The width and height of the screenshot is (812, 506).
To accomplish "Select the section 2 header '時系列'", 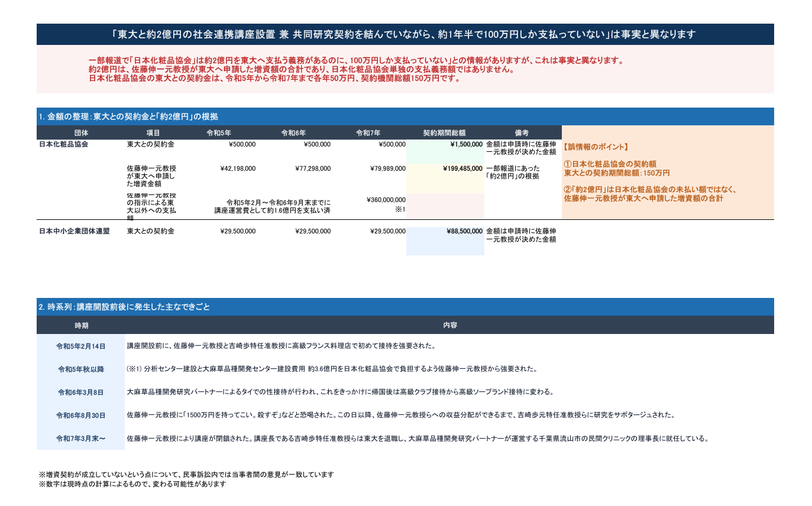I will [405, 307].
